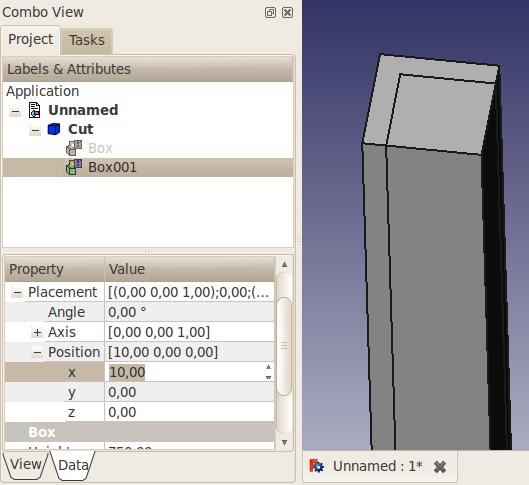Viewport: 529px width, 485px height.
Task: Select the Data property tab
Action: coord(73,465)
